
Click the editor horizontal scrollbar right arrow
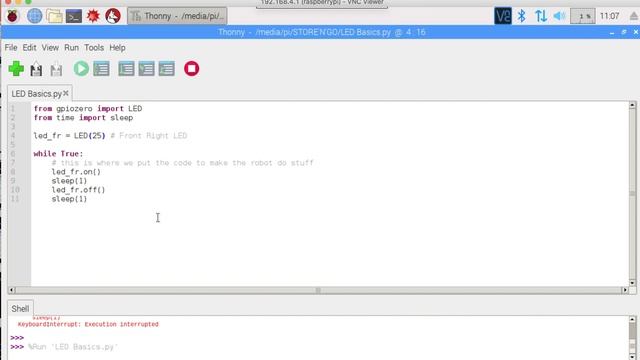624,290
